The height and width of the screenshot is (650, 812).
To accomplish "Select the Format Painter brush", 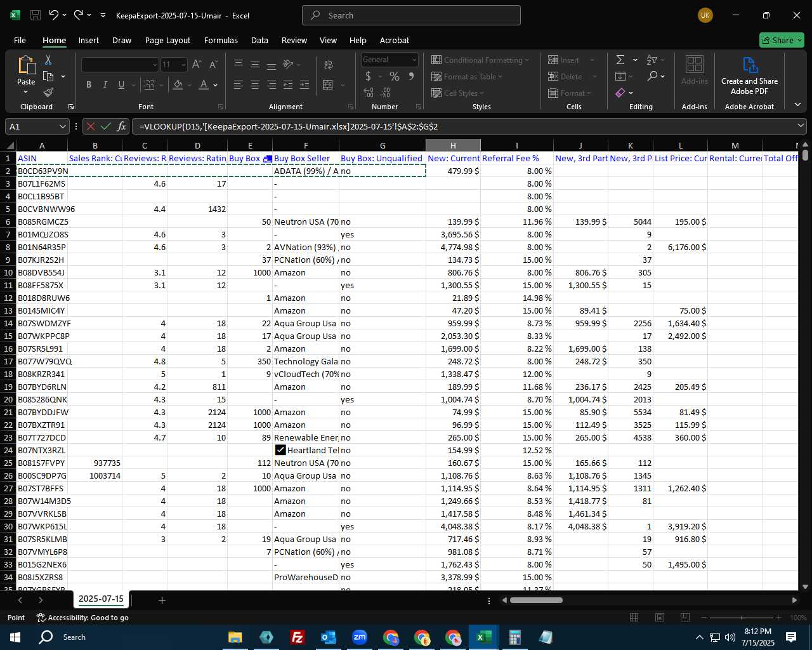I will (x=48, y=93).
